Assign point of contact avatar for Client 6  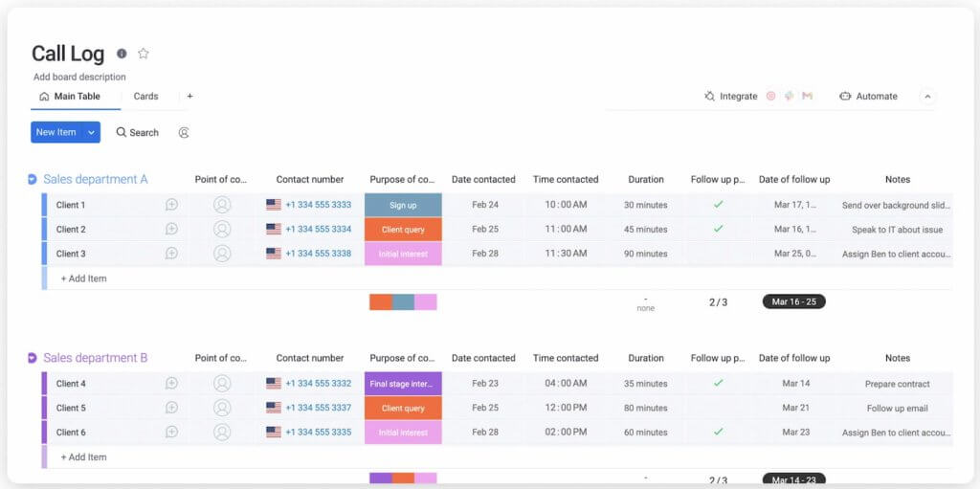tap(222, 433)
